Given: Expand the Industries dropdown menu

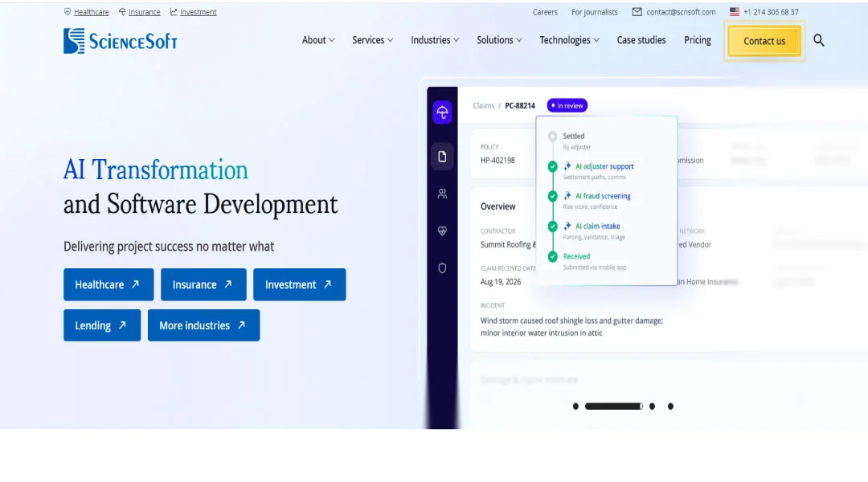Looking at the screenshot, I should [x=435, y=40].
